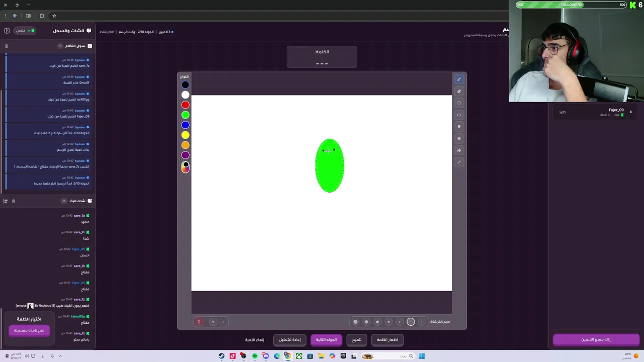Pick the blue color swatch

click(x=185, y=125)
